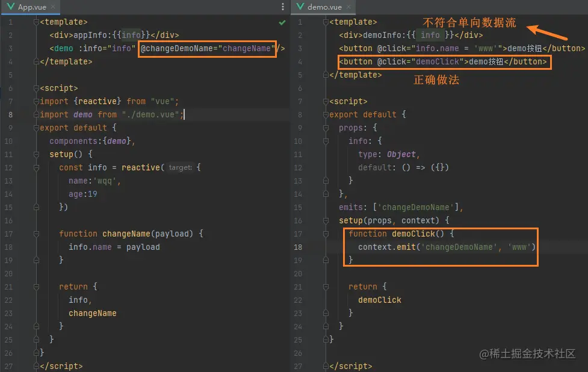Collapse the props block in demo.vue
588x372 pixels.
pos(326,128)
